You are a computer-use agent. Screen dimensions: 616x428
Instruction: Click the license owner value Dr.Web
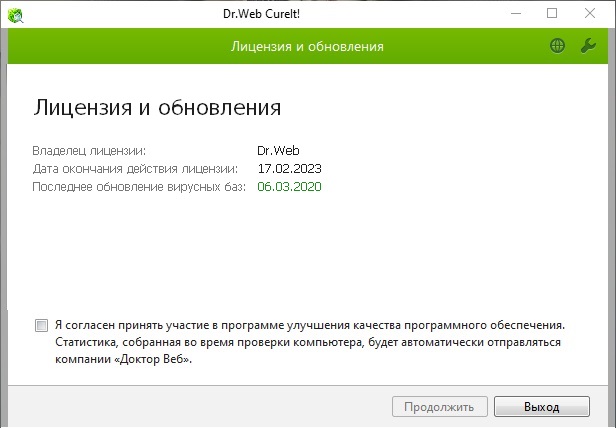coord(278,151)
